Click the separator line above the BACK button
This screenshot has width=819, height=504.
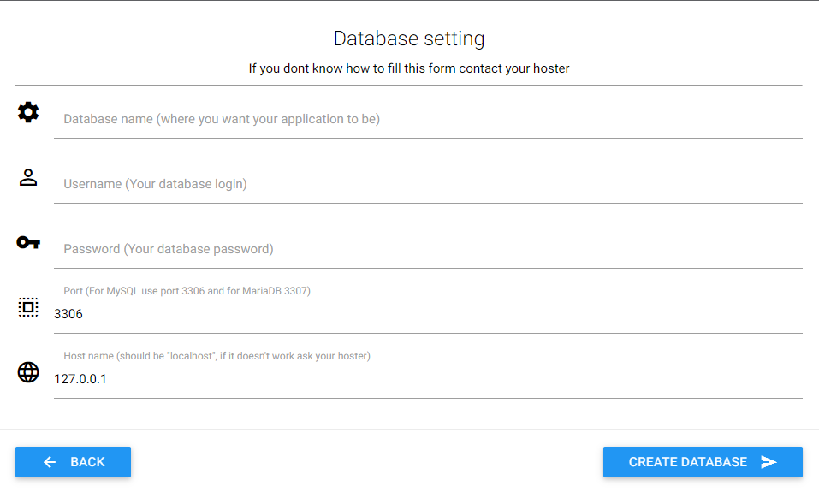(409, 429)
